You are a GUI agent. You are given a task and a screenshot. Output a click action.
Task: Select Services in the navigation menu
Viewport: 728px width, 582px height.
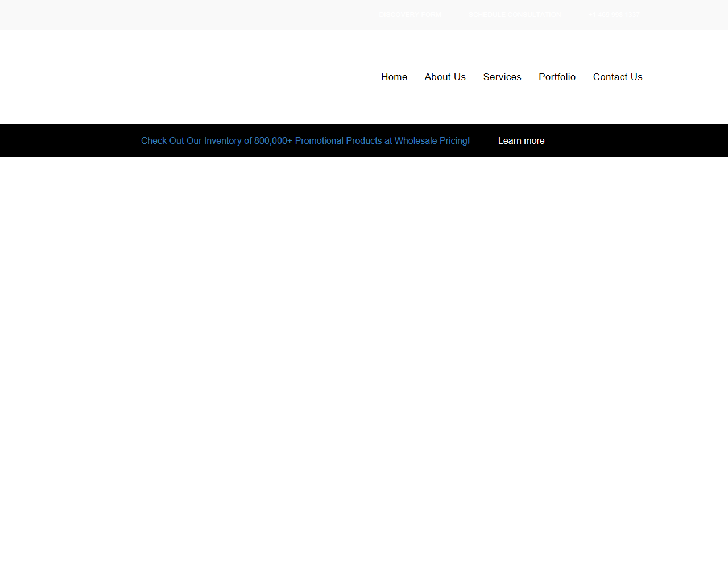(x=502, y=77)
